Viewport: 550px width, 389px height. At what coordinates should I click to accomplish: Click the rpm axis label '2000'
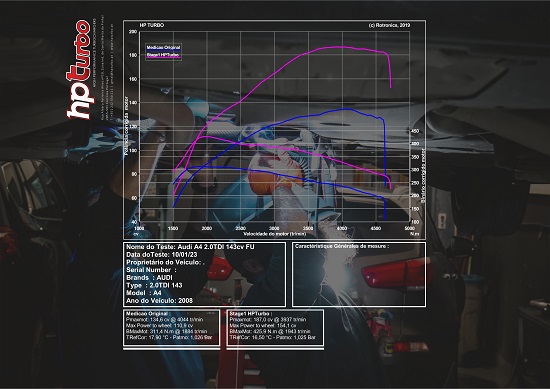point(207,228)
